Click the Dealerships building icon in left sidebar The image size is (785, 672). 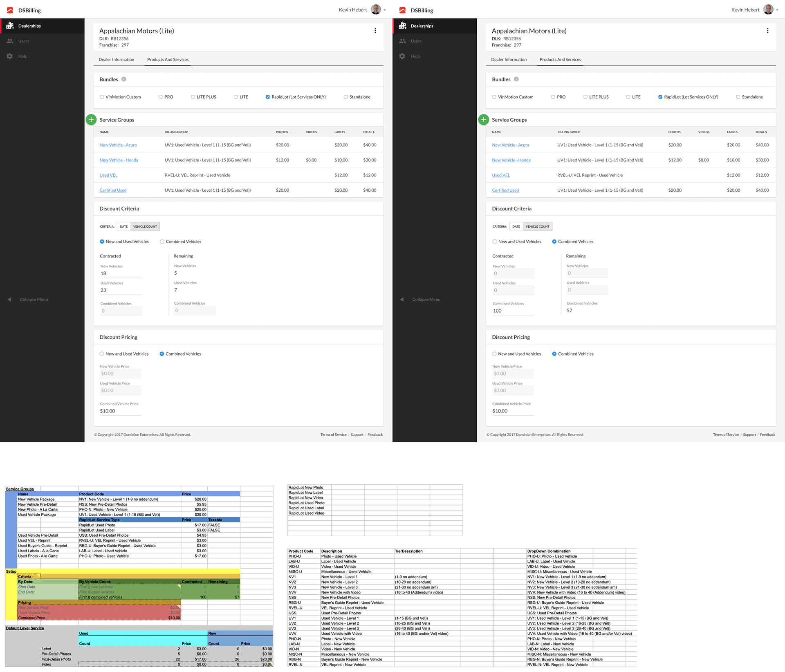click(x=10, y=26)
